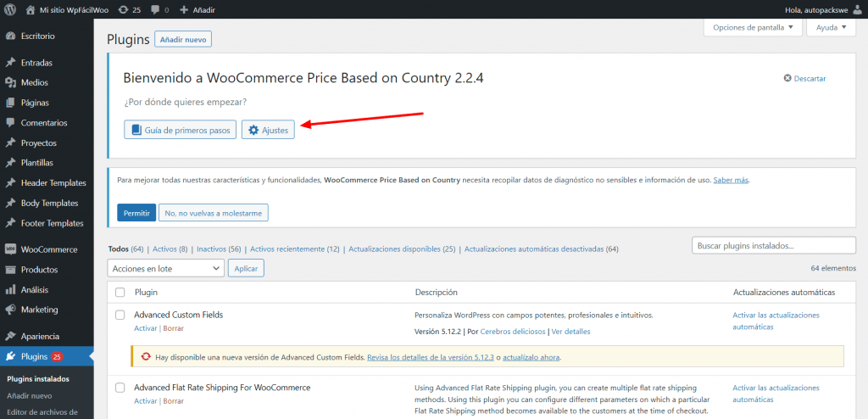Open the updates icon showing 25
Viewport: 868px width, 419px height.
point(124,10)
